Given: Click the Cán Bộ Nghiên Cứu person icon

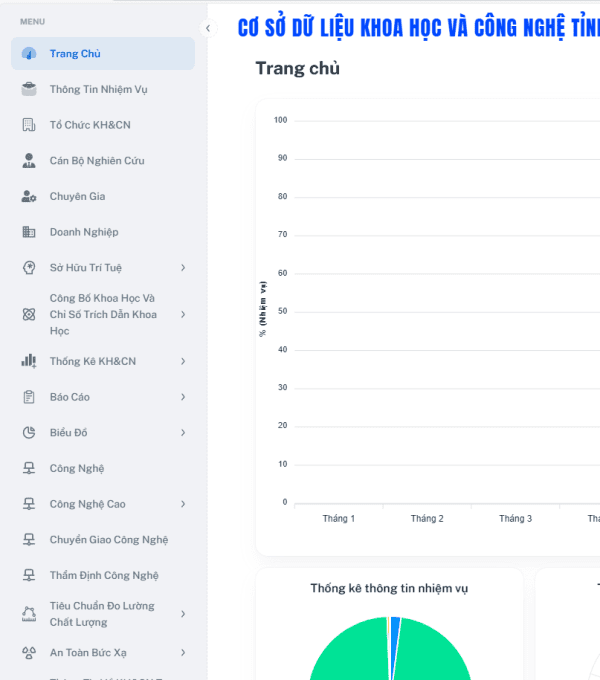Looking at the screenshot, I should tap(29, 160).
